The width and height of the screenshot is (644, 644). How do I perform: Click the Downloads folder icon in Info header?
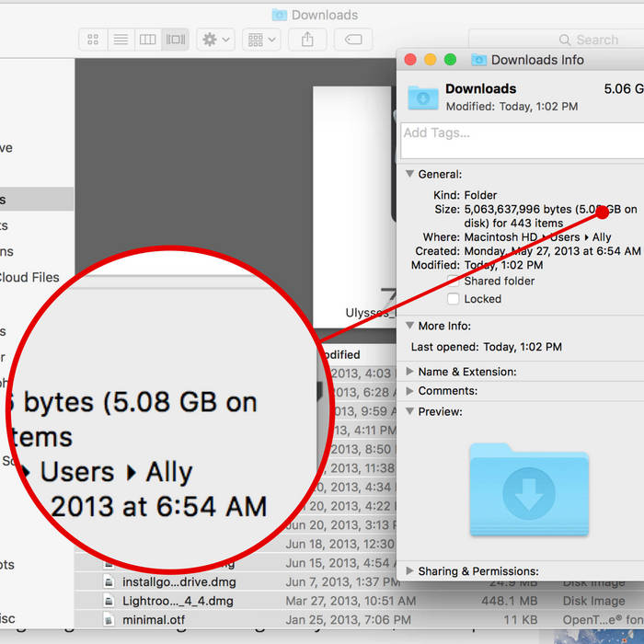[x=423, y=98]
